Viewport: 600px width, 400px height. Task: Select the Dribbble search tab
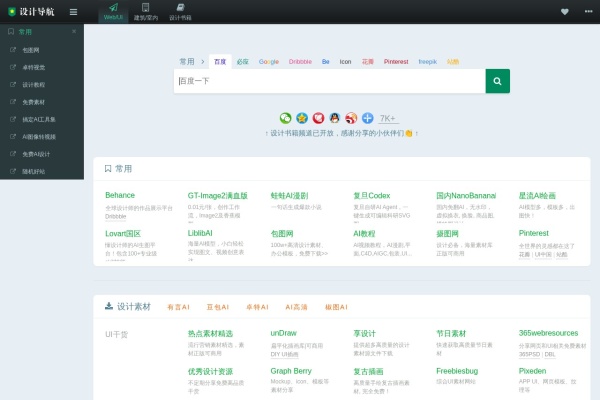[300, 62]
